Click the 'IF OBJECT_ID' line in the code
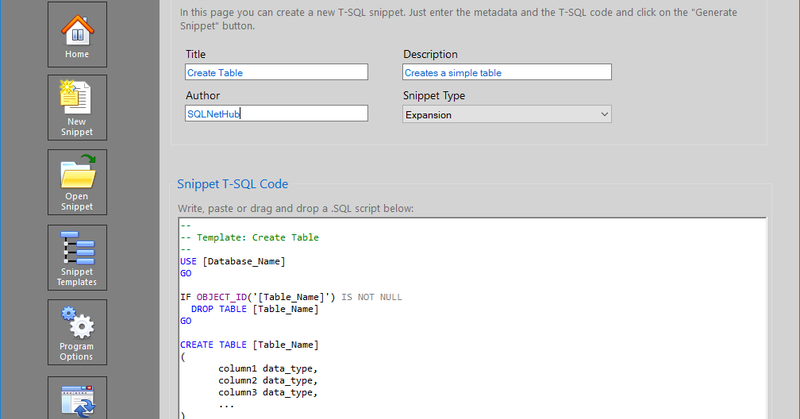Image resolution: width=800 pixels, height=419 pixels. pyautogui.click(x=291, y=297)
